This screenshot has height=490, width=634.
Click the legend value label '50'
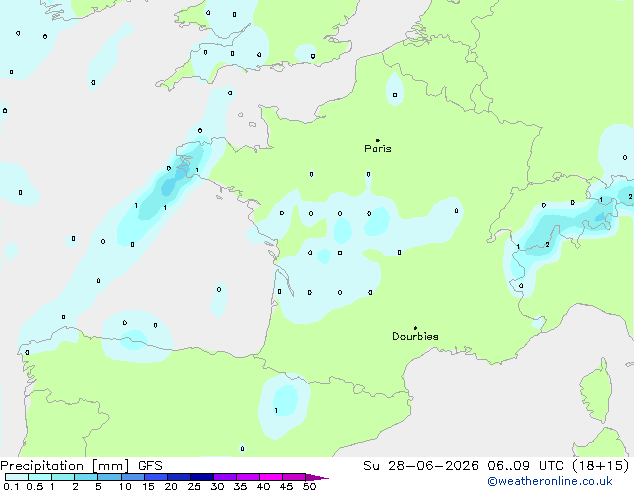[309, 486]
